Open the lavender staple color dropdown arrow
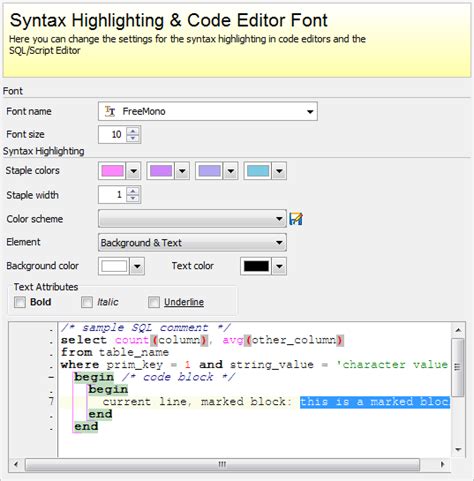The image size is (474, 481). [231, 171]
